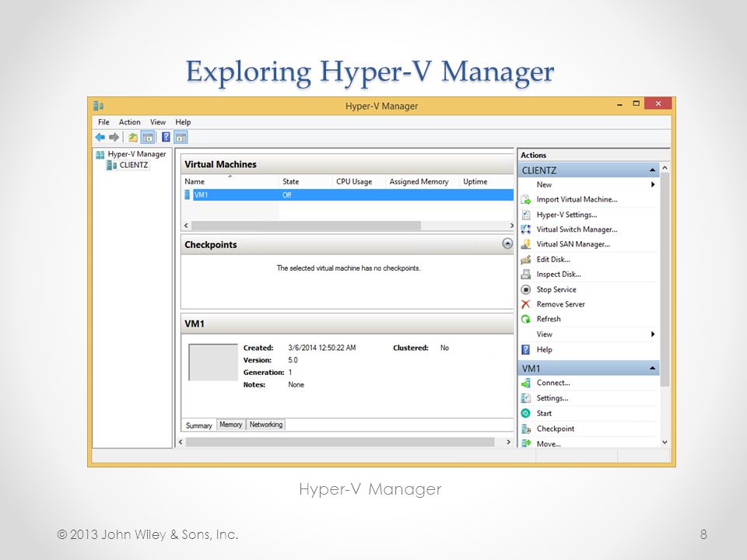Click Actions pane scroll down arrow
The height and width of the screenshot is (560, 747).
[x=665, y=443]
